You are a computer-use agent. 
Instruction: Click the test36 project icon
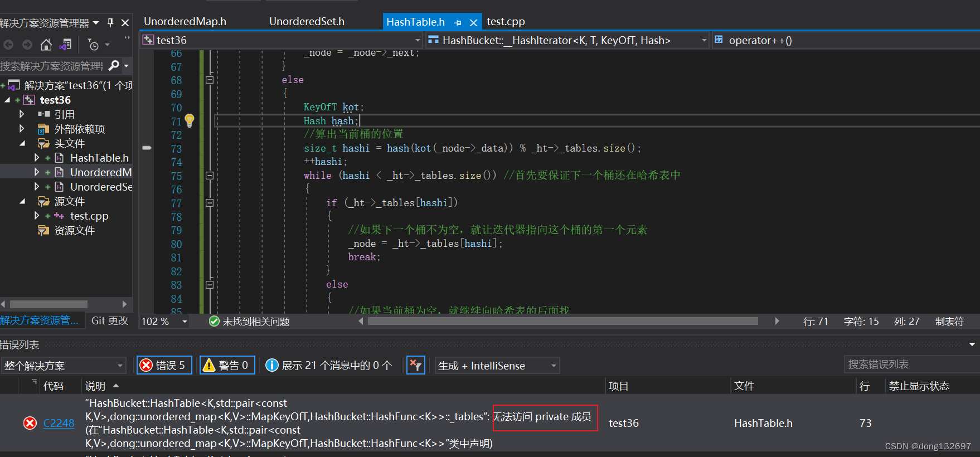point(29,100)
